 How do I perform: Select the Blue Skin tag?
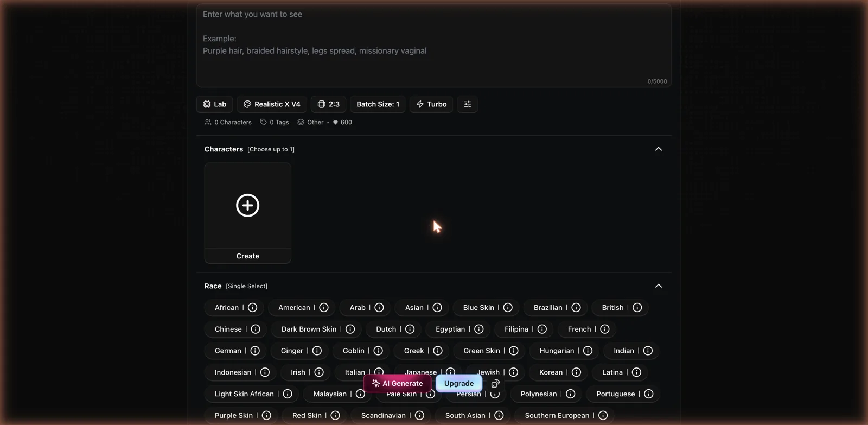478,308
